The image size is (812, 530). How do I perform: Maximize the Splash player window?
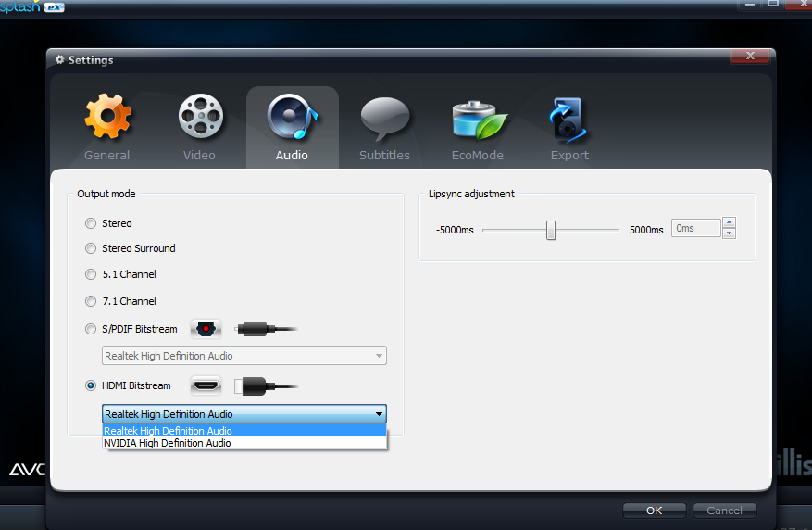773,4
